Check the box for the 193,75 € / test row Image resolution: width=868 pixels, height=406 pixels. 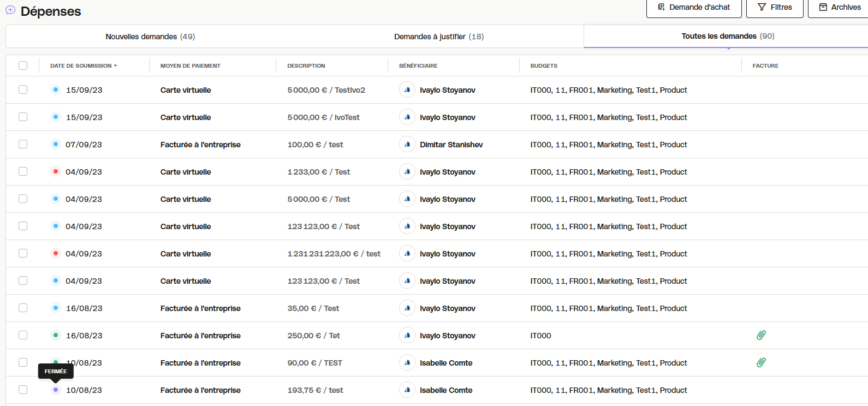23,390
